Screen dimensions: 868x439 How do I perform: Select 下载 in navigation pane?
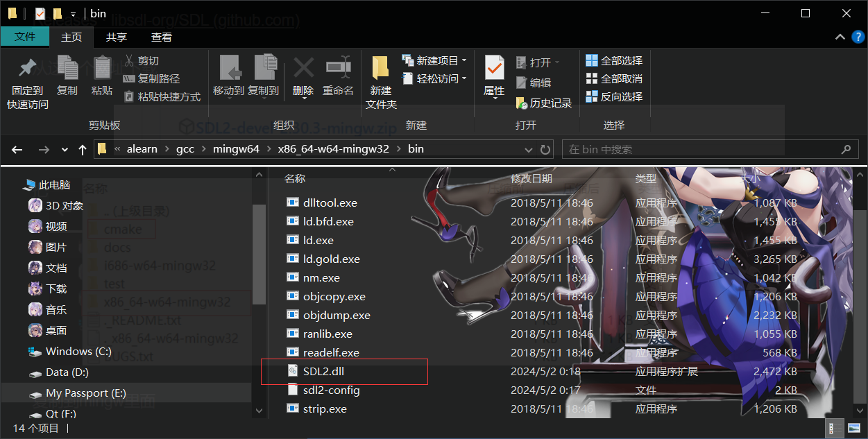56,289
